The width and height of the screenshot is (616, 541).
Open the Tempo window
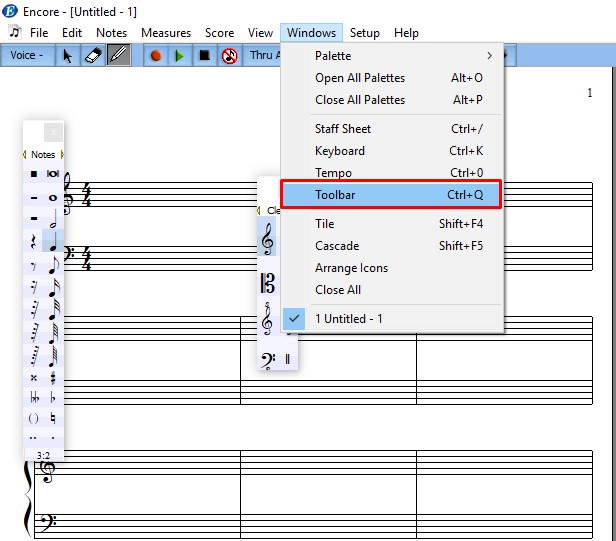pos(392,172)
